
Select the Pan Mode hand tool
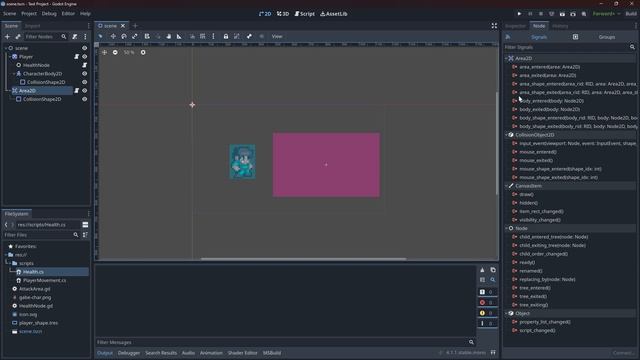pos(169,36)
